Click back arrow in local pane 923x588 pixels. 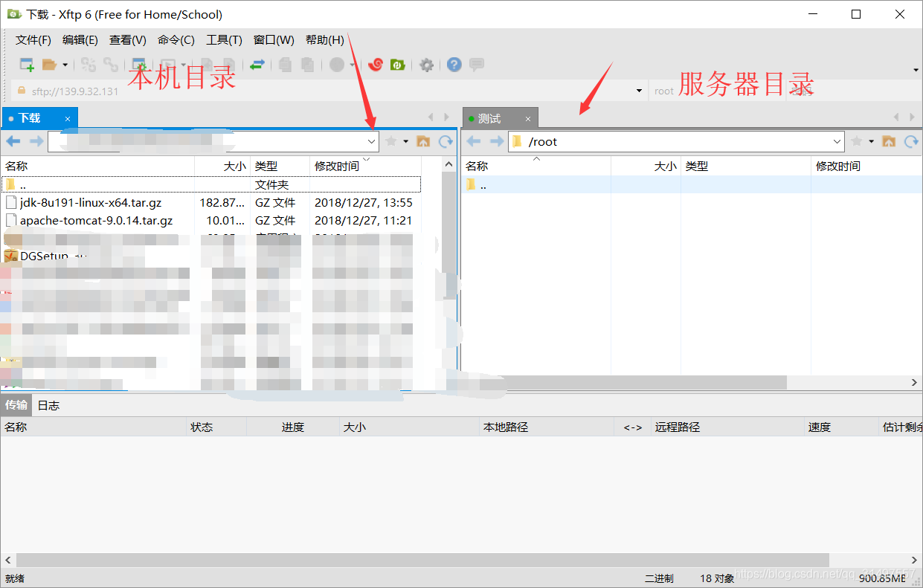[x=13, y=141]
